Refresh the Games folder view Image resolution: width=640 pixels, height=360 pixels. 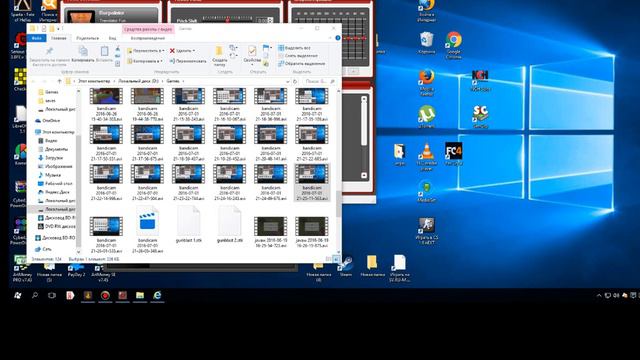click(x=295, y=81)
